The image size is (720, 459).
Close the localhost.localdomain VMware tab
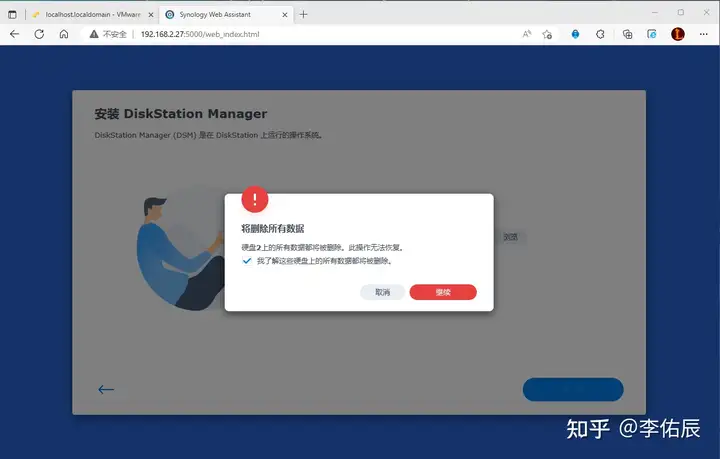click(151, 15)
